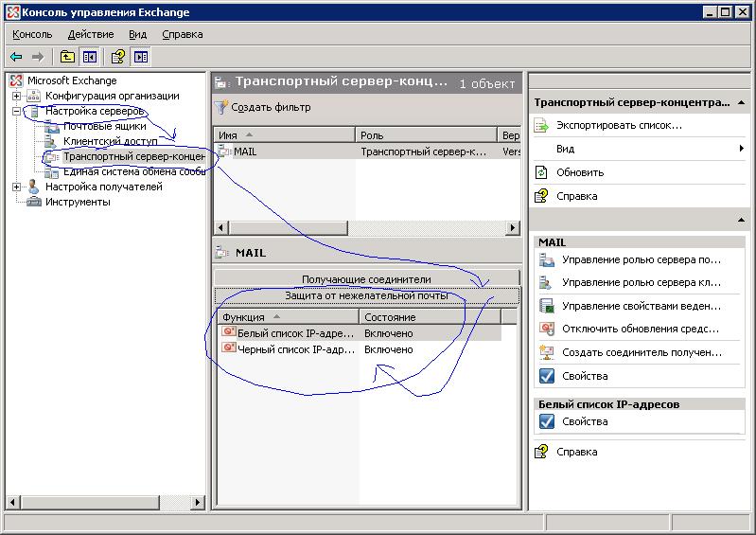Click the Обновить refresh icon
Viewport: 756px width, 535px height.
[x=541, y=172]
